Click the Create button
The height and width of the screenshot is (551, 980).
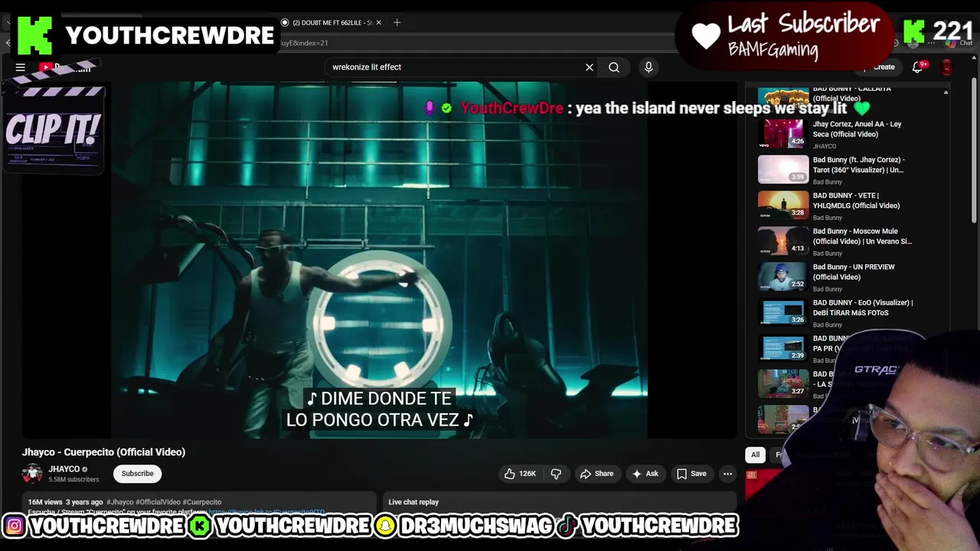coord(880,67)
